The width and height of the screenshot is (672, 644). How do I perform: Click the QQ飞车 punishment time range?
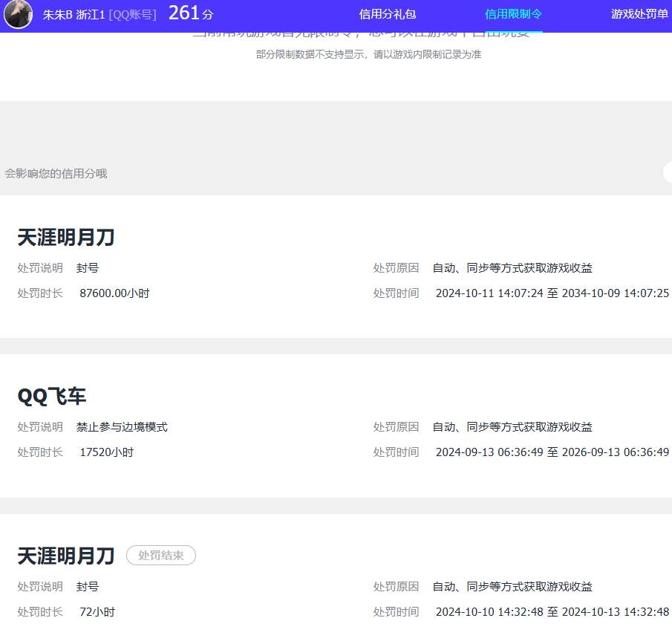tap(550, 452)
